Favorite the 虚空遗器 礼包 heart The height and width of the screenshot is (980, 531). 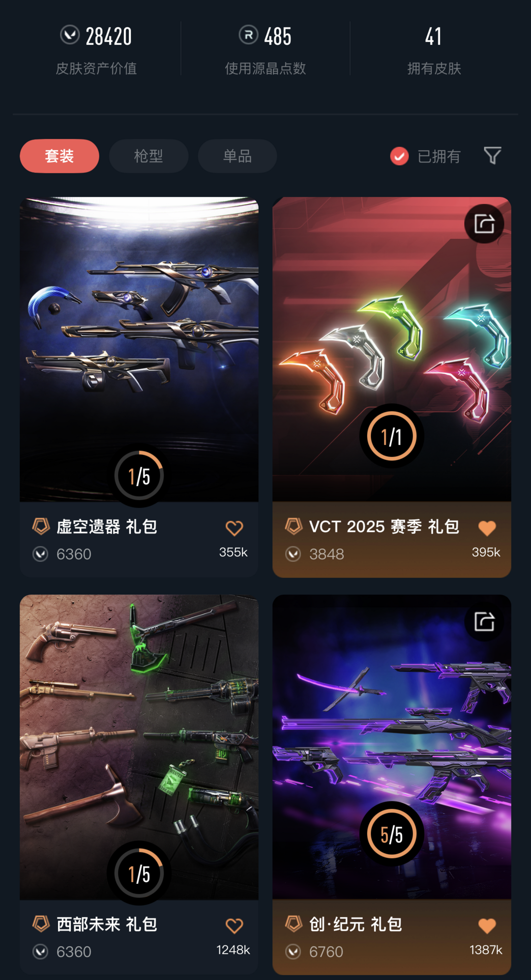point(235,528)
